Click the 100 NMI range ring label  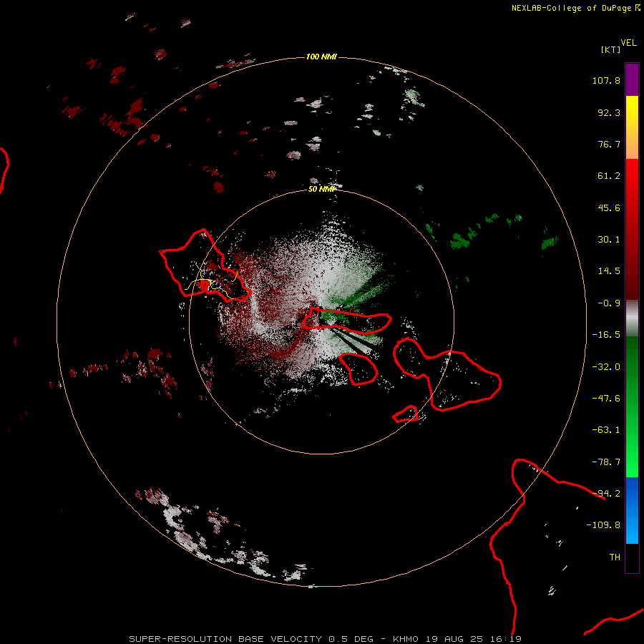[x=321, y=57]
